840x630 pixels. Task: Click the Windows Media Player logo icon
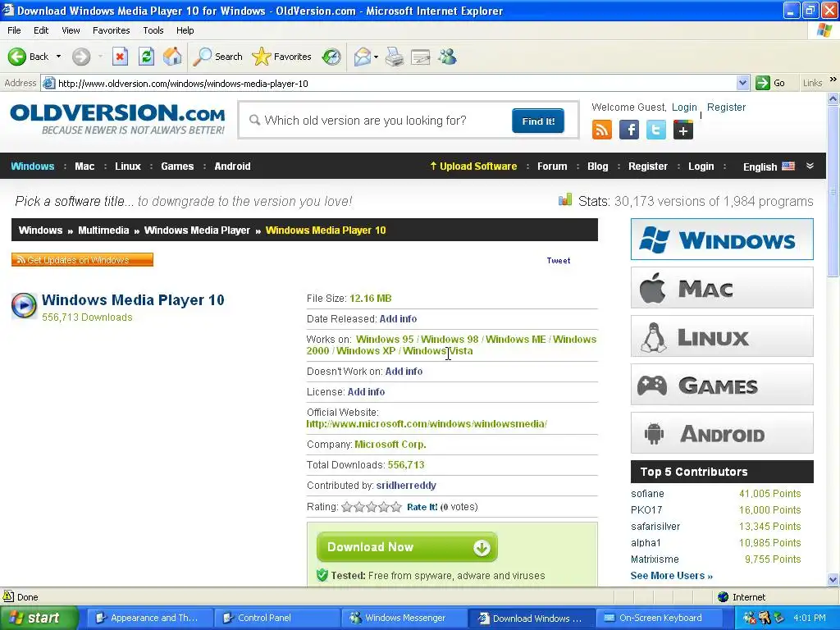pos(24,305)
